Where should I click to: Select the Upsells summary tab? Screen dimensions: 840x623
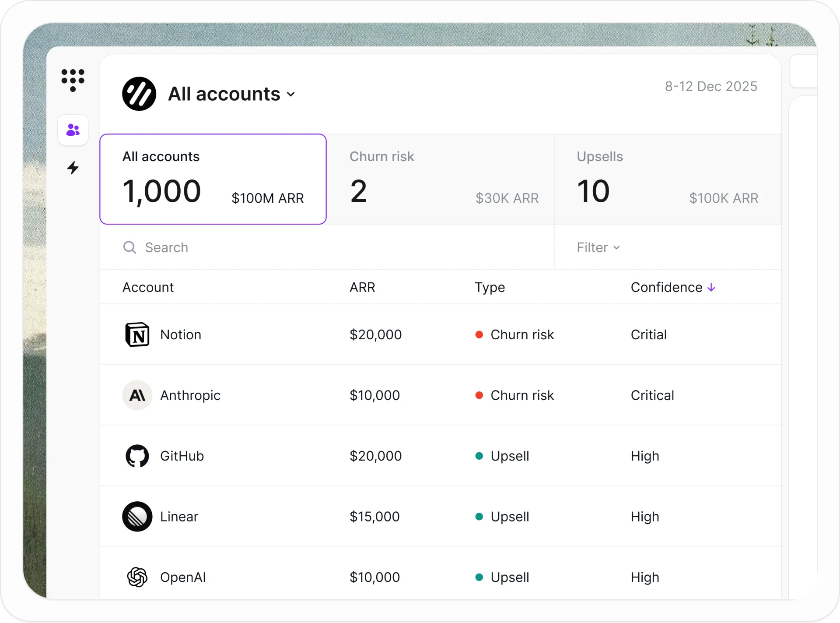point(667,180)
